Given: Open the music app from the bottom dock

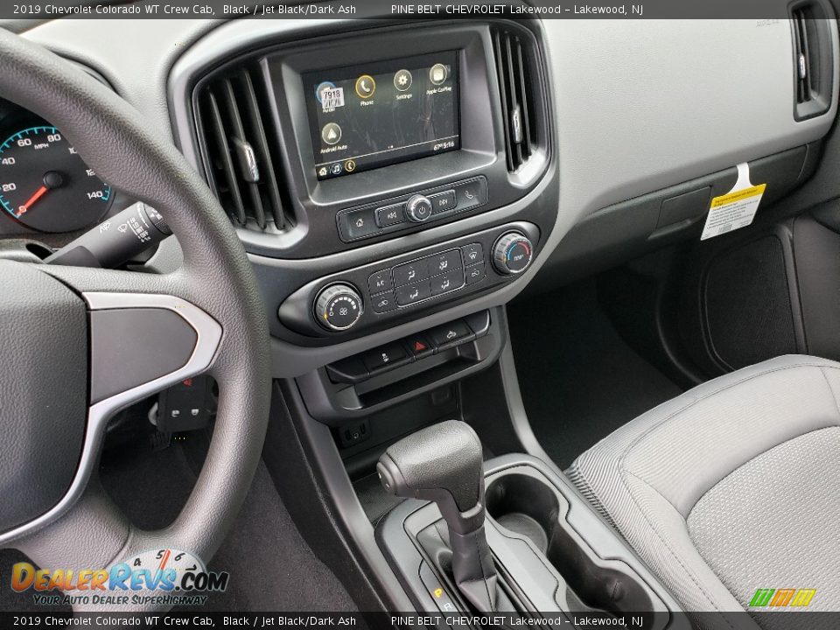Looking at the screenshot, I should click(x=336, y=166).
